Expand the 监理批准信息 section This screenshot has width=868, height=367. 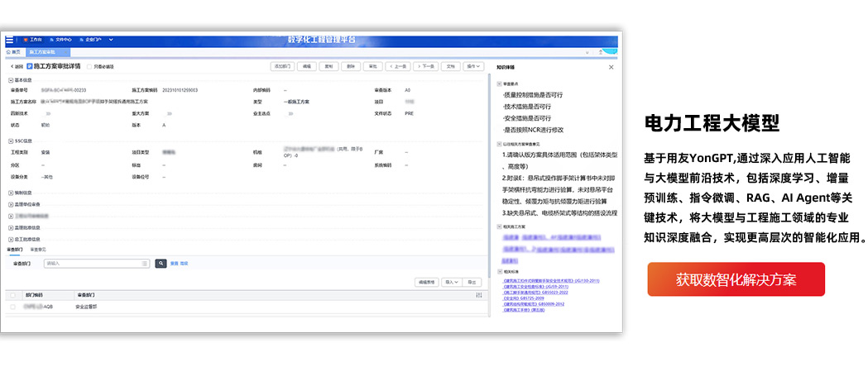click(11, 227)
